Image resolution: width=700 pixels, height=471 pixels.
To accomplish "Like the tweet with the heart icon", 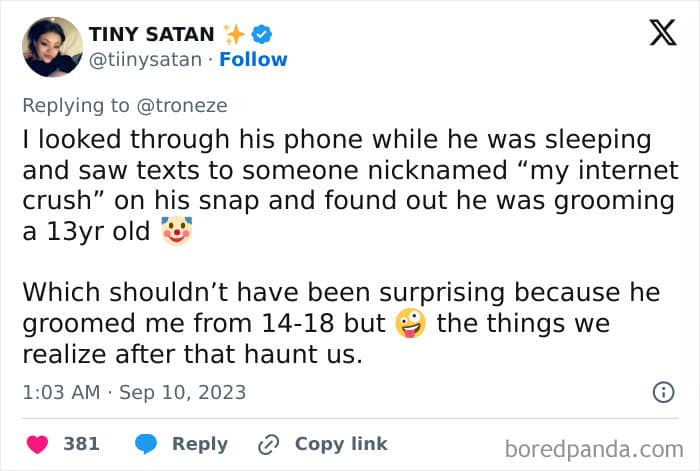I will 38,444.
